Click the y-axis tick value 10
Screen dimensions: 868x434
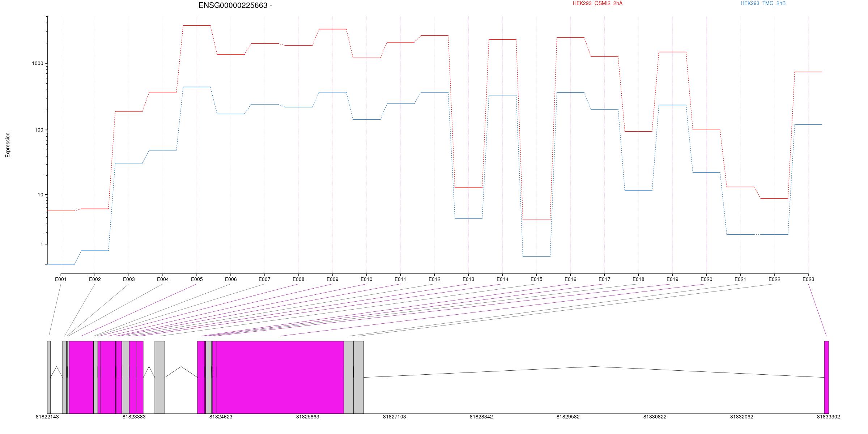point(40,195)
